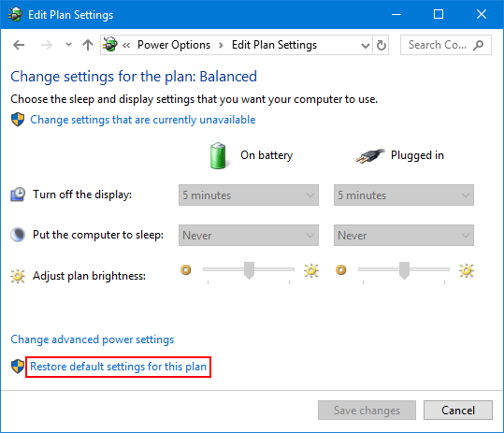Open Plugged in Put computer to sleep dropdown
This screenshot has height=433, width=504.
404,236
